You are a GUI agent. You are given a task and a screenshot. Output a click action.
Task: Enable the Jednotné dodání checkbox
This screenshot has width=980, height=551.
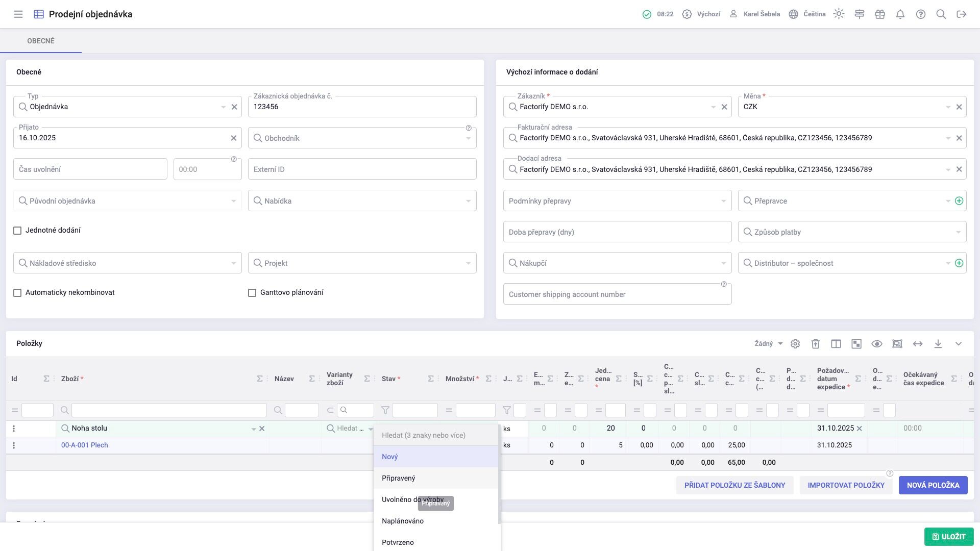tap(17, 231)
